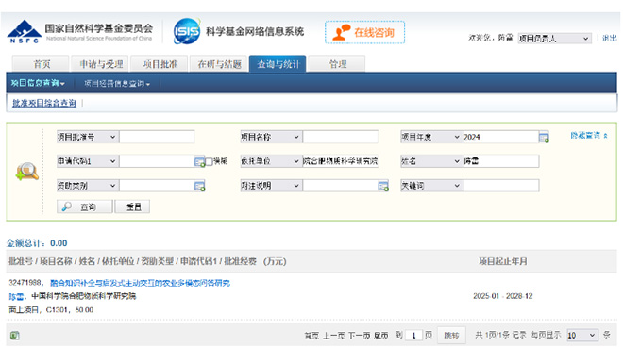Go to 尾页 last page
The width and height of the screenshot is (623, 364).
click(381, 336)
